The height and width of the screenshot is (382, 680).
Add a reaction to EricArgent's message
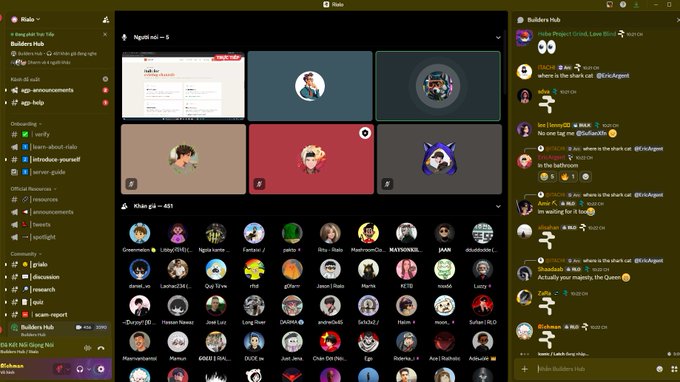[x=585, y=177]
